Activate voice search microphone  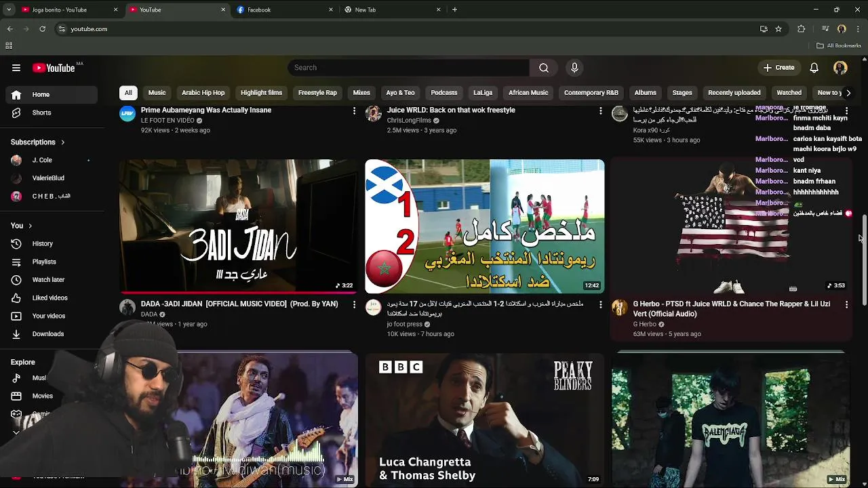pyautogui.click(x=574, y=68)
